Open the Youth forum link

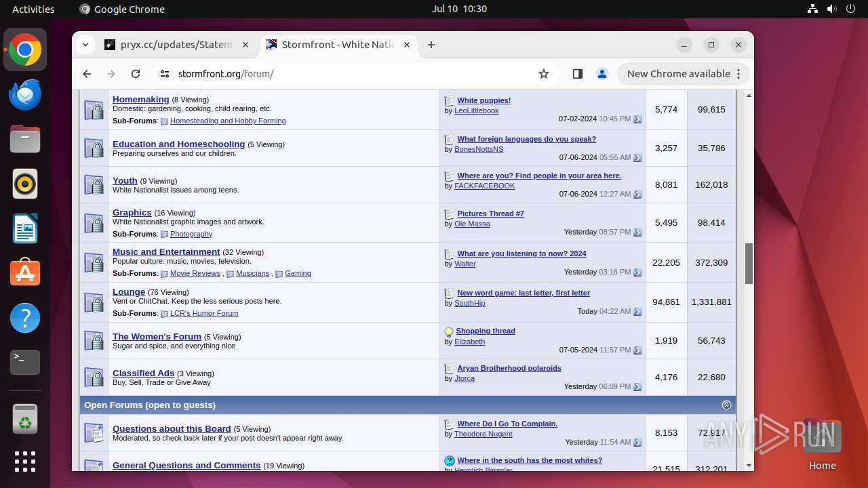click(125, 180)
